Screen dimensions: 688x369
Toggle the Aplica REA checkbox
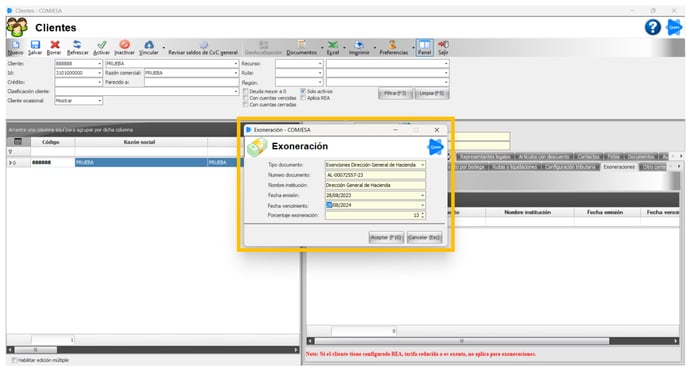(x=303, y=98)
